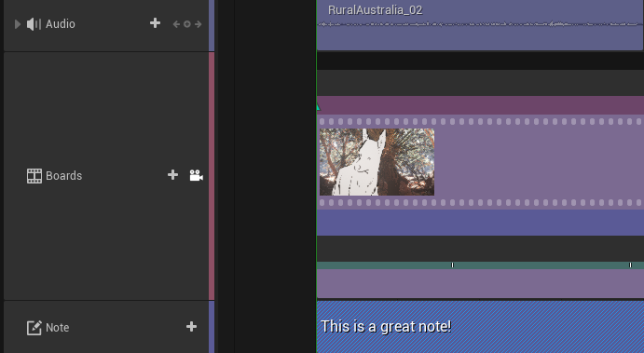This screenshot has height=353, width=644.
Task: Select the RuralAustralia_02 audio clip
Action: point(480,25)
